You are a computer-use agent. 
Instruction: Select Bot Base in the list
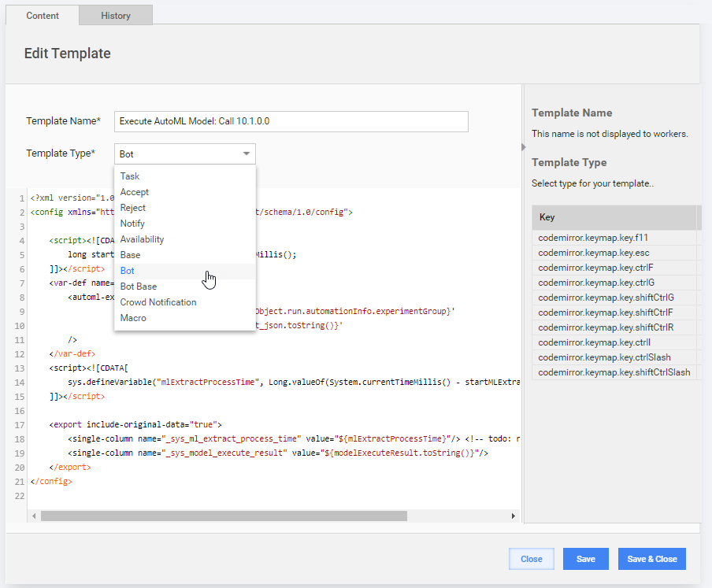185,287
